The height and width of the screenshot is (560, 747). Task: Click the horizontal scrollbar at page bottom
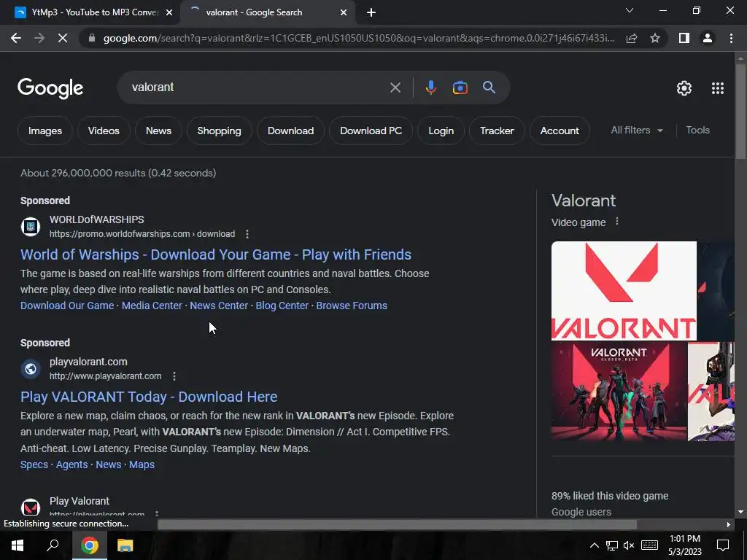396,524
